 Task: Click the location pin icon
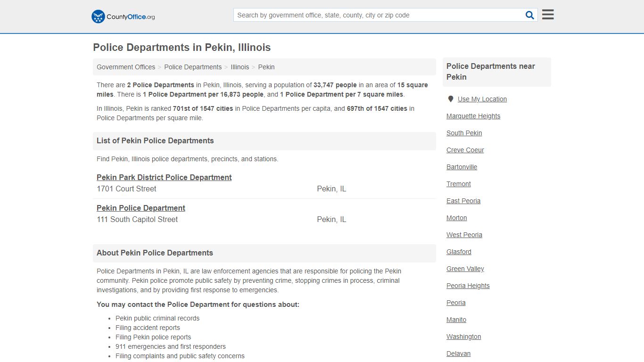pos(450,99)
